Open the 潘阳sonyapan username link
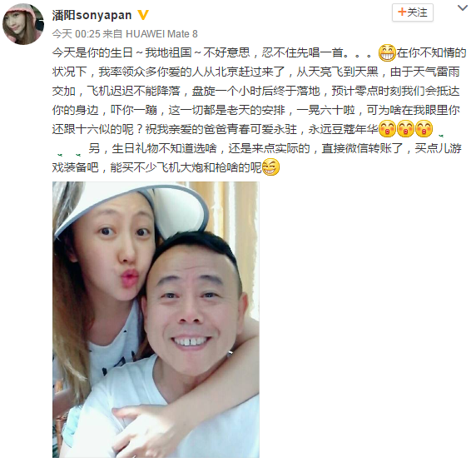This screenshot has width=476, height=462. click(92, 15)
